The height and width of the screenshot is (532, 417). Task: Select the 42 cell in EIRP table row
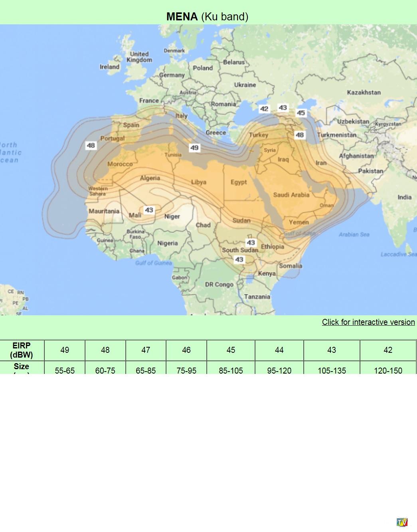(x=388, y=350)
